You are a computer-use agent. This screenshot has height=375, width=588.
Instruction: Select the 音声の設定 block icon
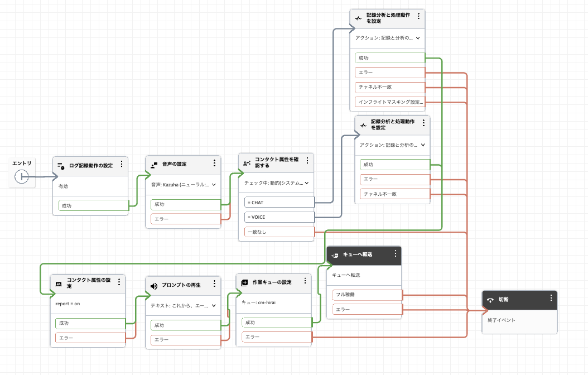(x=154, y=164)
